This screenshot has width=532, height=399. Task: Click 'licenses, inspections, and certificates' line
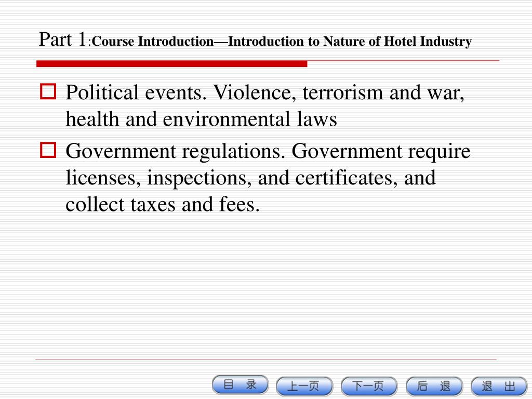coord(232,178)
